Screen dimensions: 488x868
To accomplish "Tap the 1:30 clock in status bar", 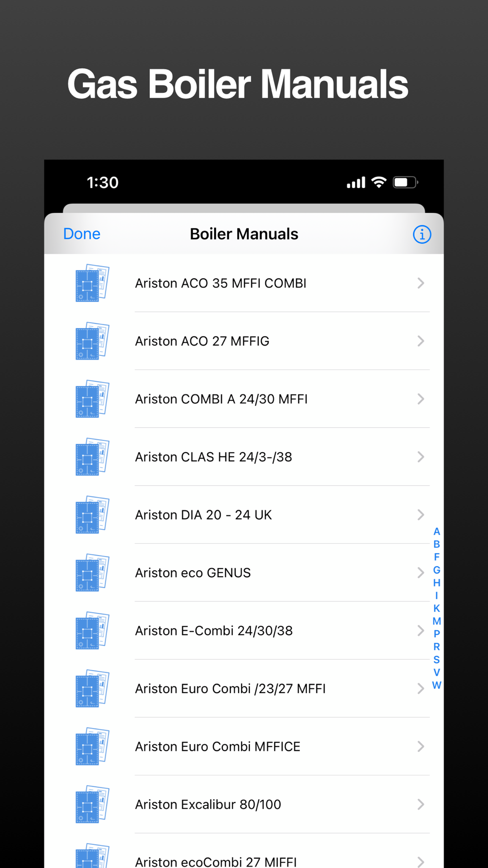I will pos(102,183).
